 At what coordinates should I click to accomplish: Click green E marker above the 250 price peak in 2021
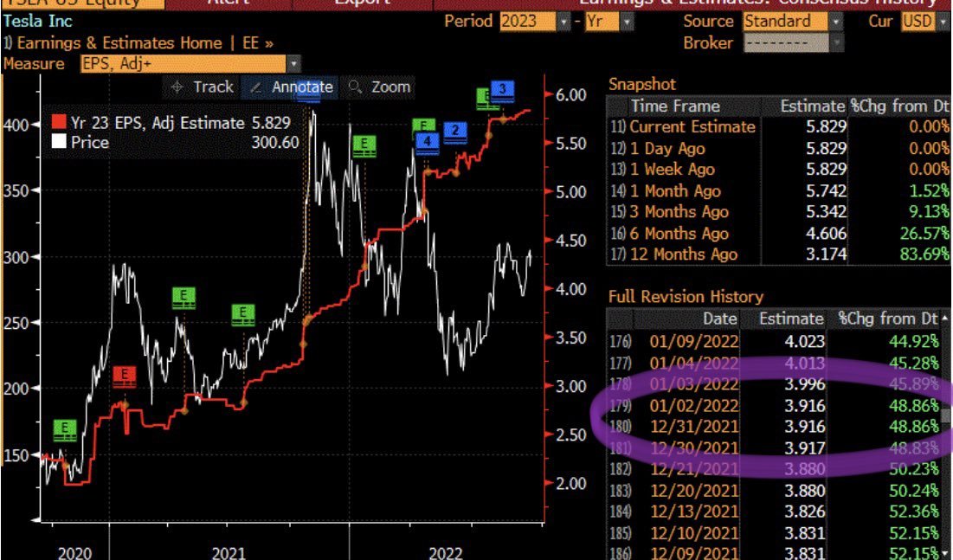tap(184, 298)
